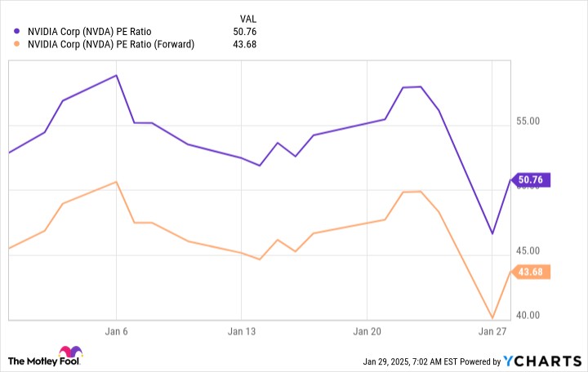This screenshot has width=588, height=372.
Task: Click the Motley Fool jester hat logo
Action: click(70, 352)
